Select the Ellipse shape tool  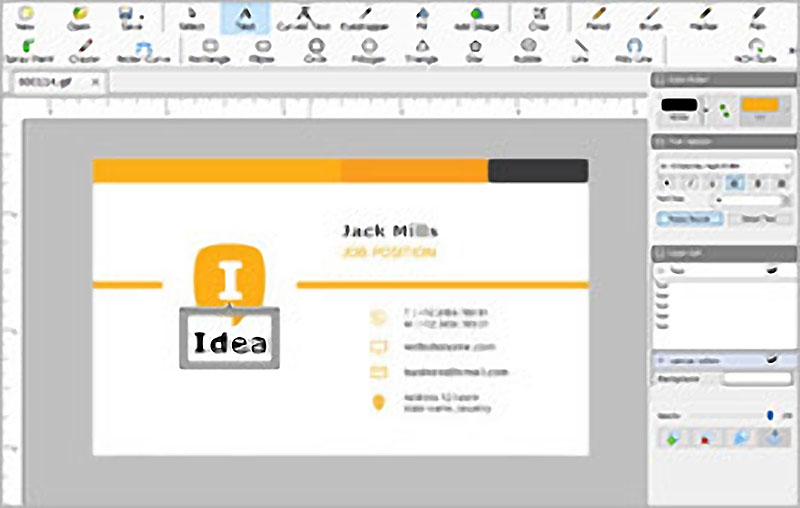(x=262, y=52)
